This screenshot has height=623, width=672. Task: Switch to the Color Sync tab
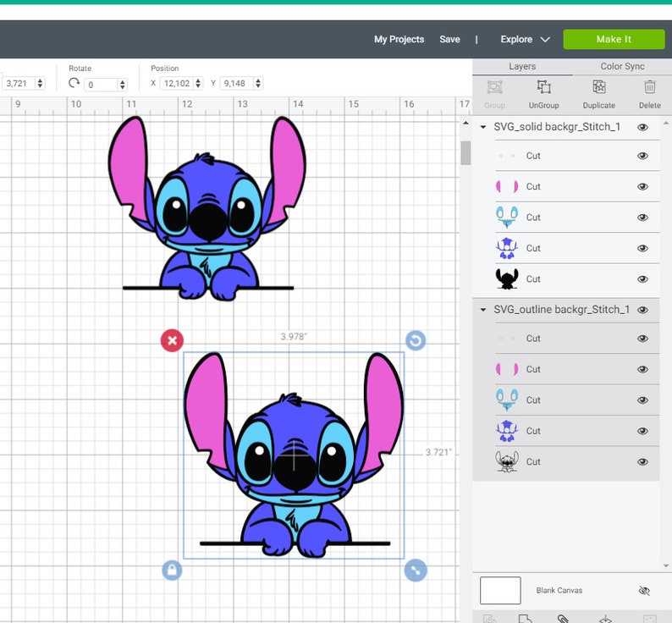[622, 67]
